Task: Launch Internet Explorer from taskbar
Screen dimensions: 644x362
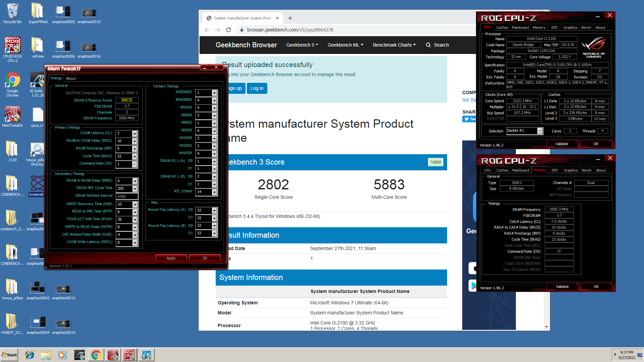Action: [x=30, y=355]
